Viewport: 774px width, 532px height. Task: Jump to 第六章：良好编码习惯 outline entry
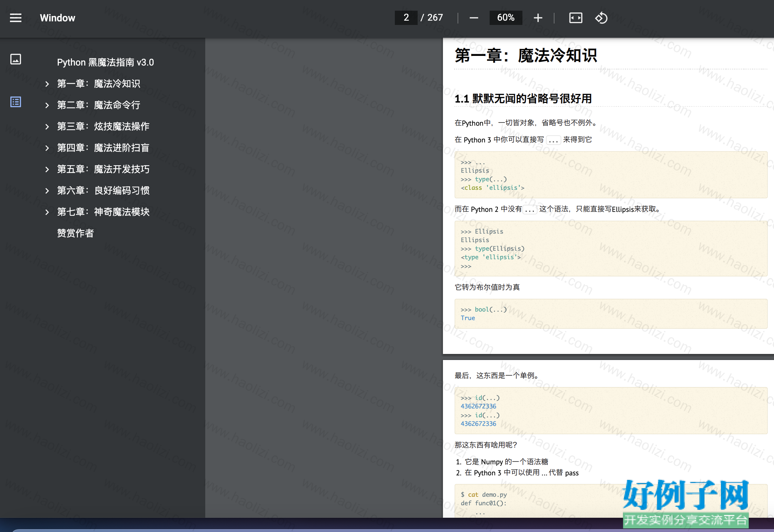tap(103, 191)
